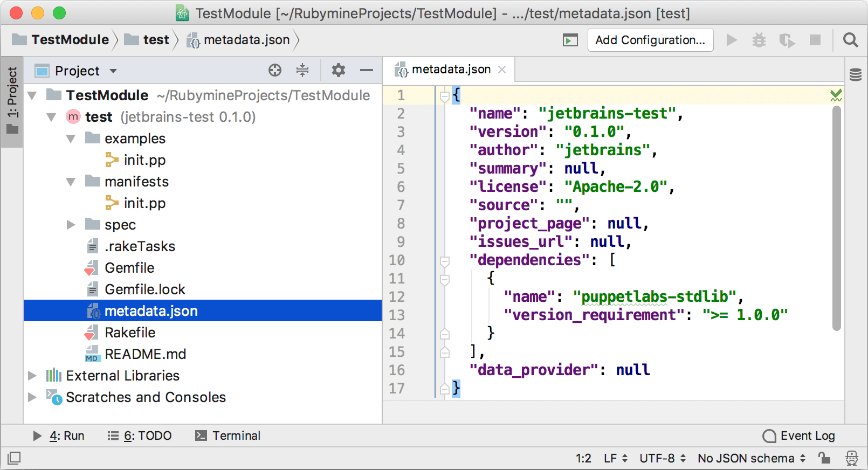Click the debug bug icon in toolbar
Viewport: 868px width, 470px height.
[759, 40]
